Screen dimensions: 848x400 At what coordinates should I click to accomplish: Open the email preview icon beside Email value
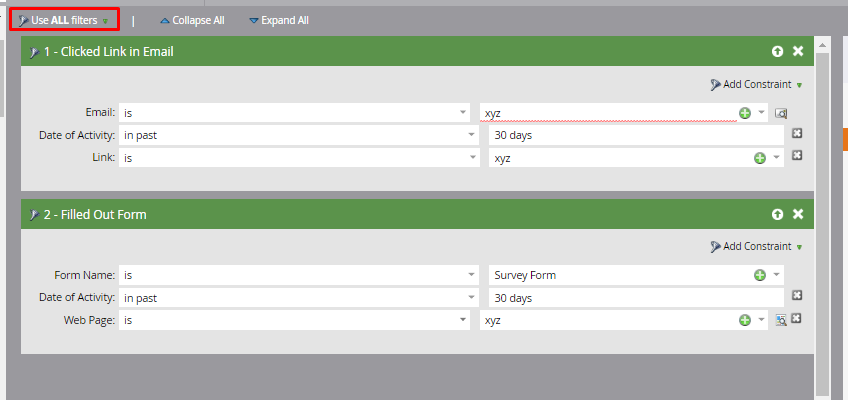coord(781,113)
